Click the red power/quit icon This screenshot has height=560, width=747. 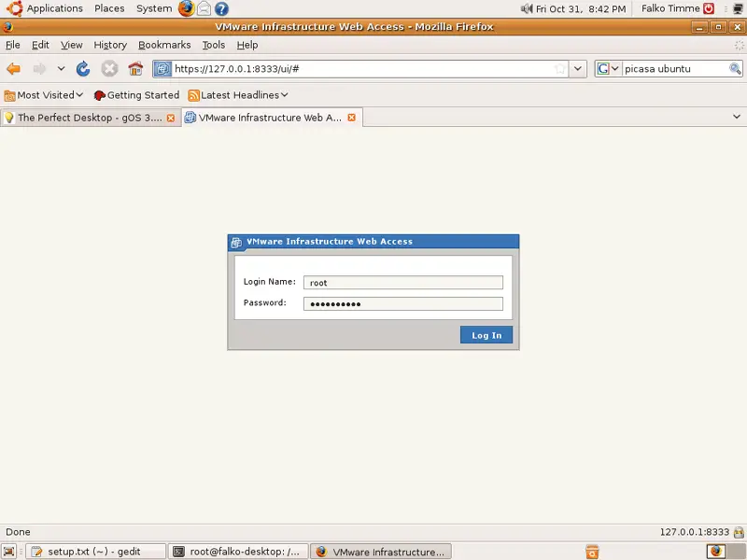(709, 8)
